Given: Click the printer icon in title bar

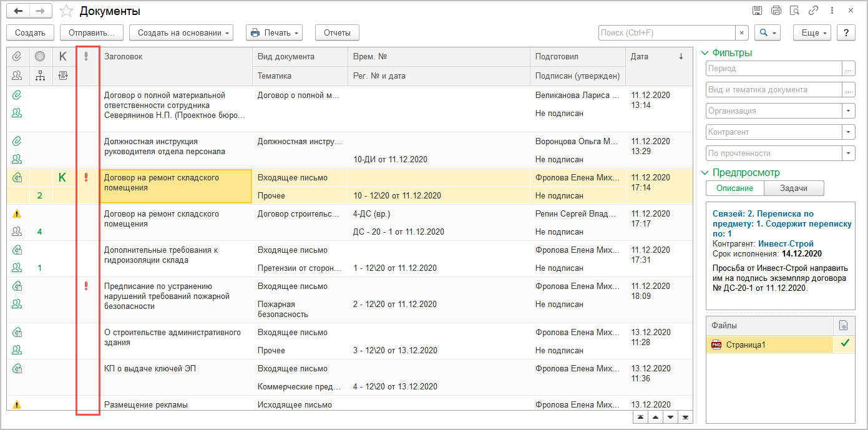Looking at the screenshot, I should coord(776,11).
